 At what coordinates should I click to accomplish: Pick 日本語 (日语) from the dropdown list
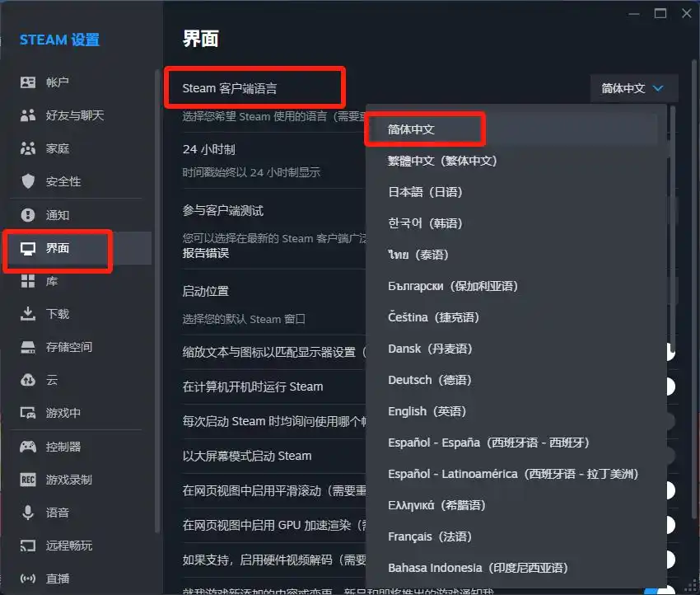pos(511,192)
